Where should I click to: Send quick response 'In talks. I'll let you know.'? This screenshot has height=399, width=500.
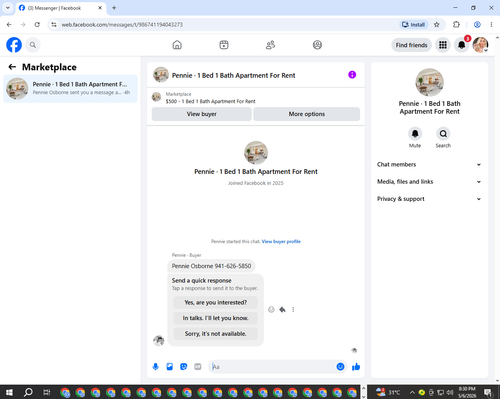coord(216,318)
